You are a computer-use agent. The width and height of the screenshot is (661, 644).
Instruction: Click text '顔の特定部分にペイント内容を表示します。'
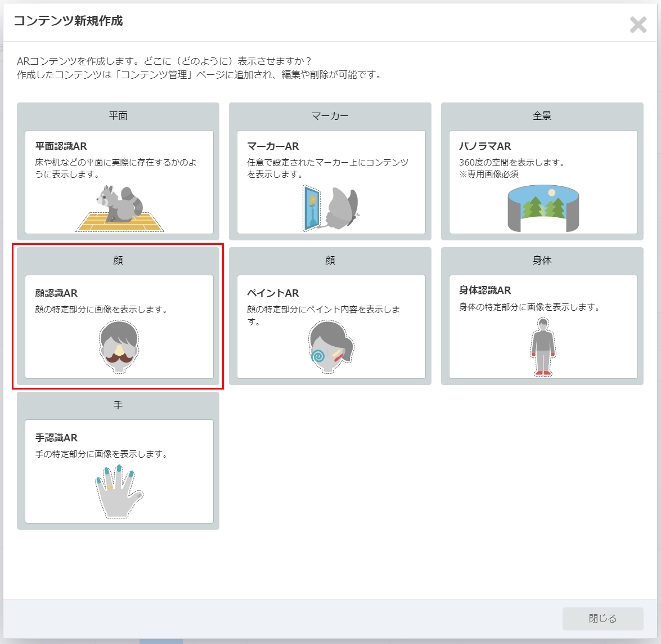tap(323, 315)
